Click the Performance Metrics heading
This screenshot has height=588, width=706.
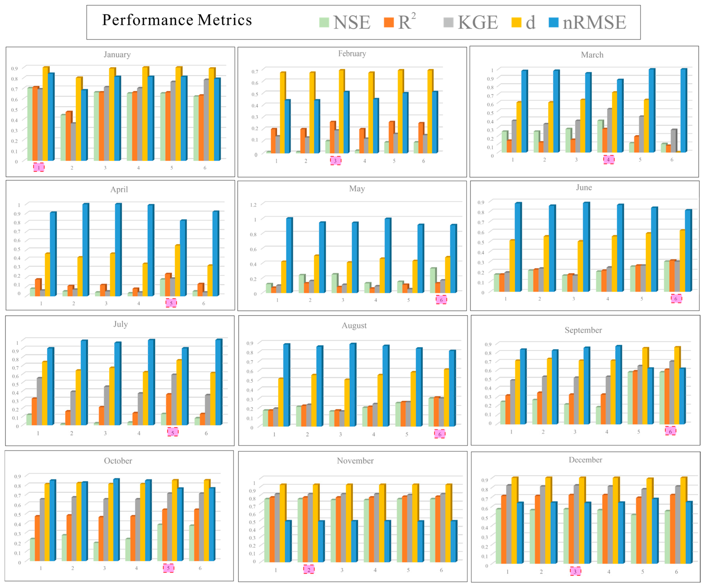[177, 20]
